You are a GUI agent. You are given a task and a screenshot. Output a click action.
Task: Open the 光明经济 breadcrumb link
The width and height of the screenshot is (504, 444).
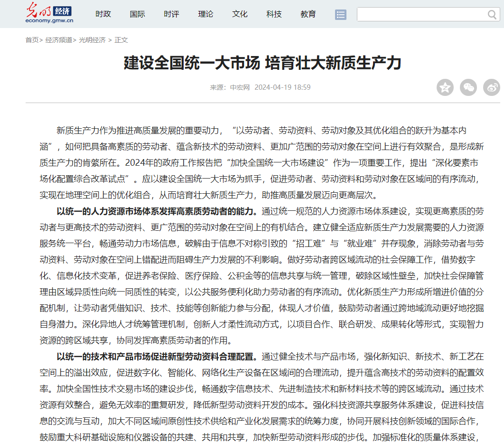[x=92, y=40]
